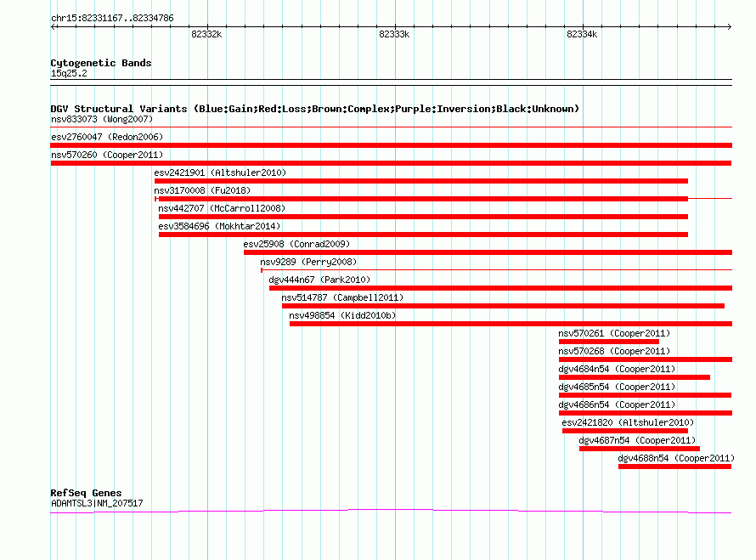This screenshot has width=756, height=560.
Task: Click the red bar beneath dgv4688n54
Action: 675,467
